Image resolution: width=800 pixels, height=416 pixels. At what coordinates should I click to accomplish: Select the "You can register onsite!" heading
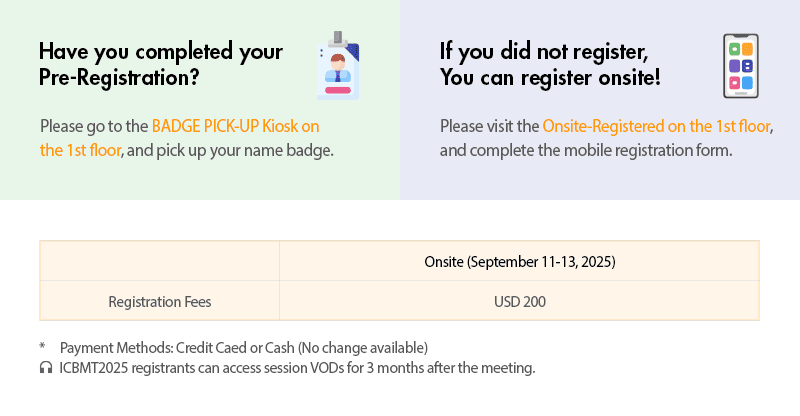pyautogui.click(x=550, y=77)
